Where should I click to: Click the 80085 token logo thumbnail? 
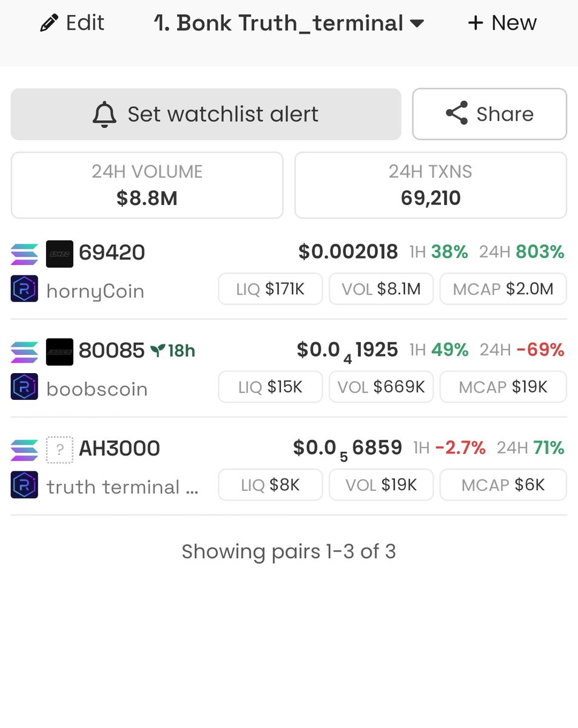coord(59,352)
